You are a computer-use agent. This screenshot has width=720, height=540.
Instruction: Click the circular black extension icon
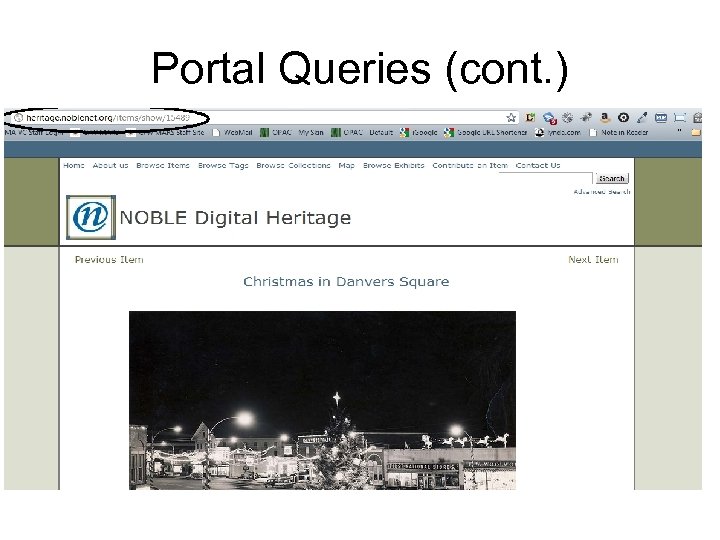[623, 118]
